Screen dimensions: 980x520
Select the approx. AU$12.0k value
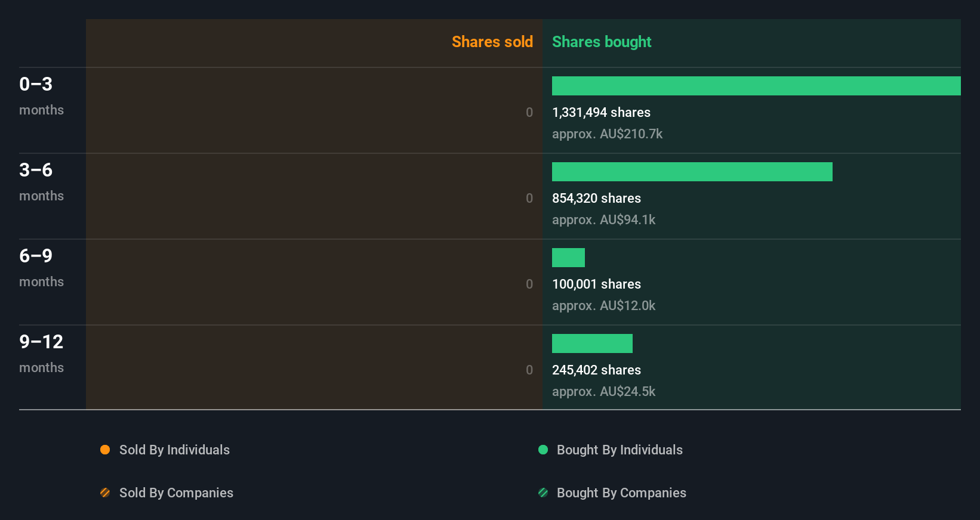click(x=603, y=305)
